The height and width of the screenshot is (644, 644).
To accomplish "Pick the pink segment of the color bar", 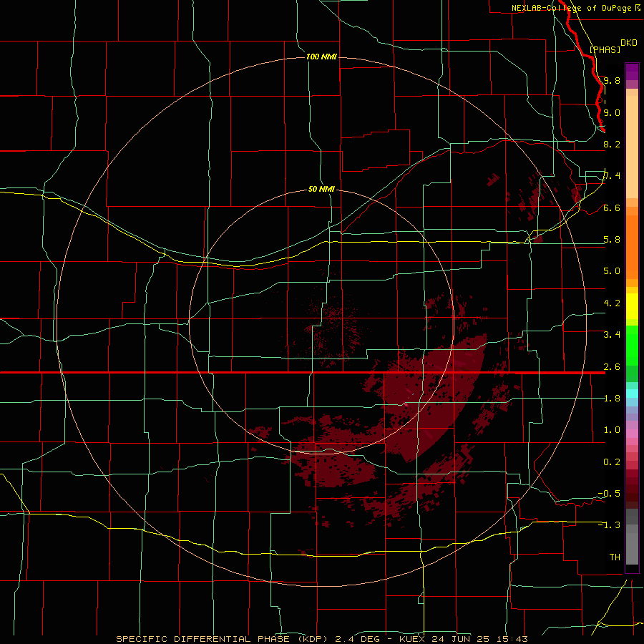I will tap(632, 434).
